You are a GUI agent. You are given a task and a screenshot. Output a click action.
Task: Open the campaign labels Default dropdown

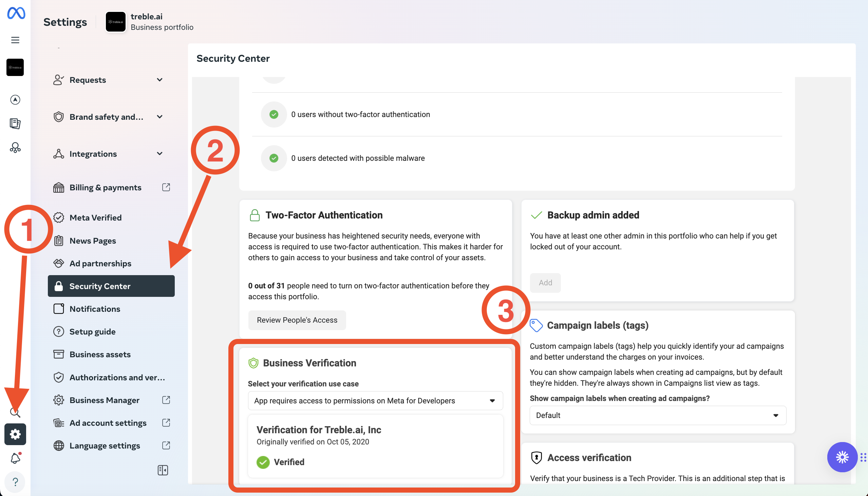[658, 415]
